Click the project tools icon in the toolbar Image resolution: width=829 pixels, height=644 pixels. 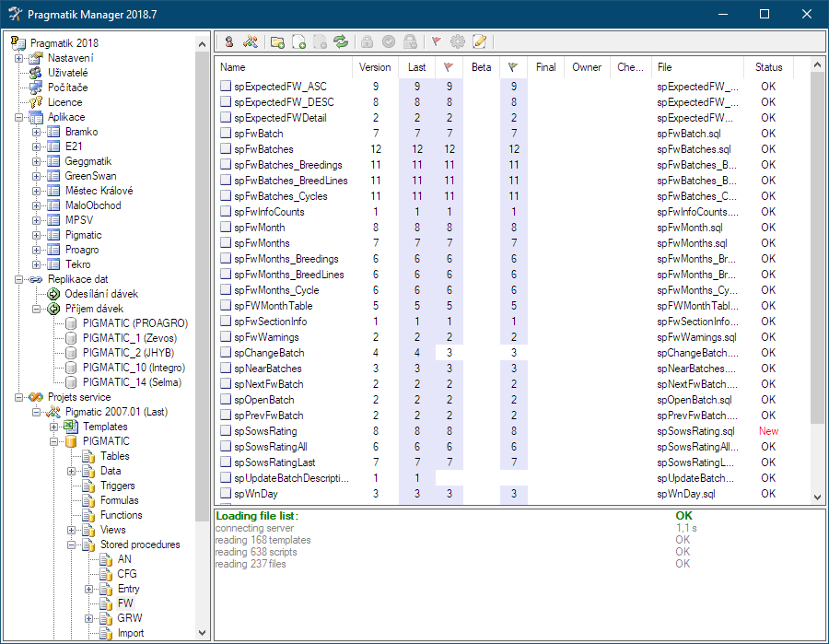[x=250, y=41]
